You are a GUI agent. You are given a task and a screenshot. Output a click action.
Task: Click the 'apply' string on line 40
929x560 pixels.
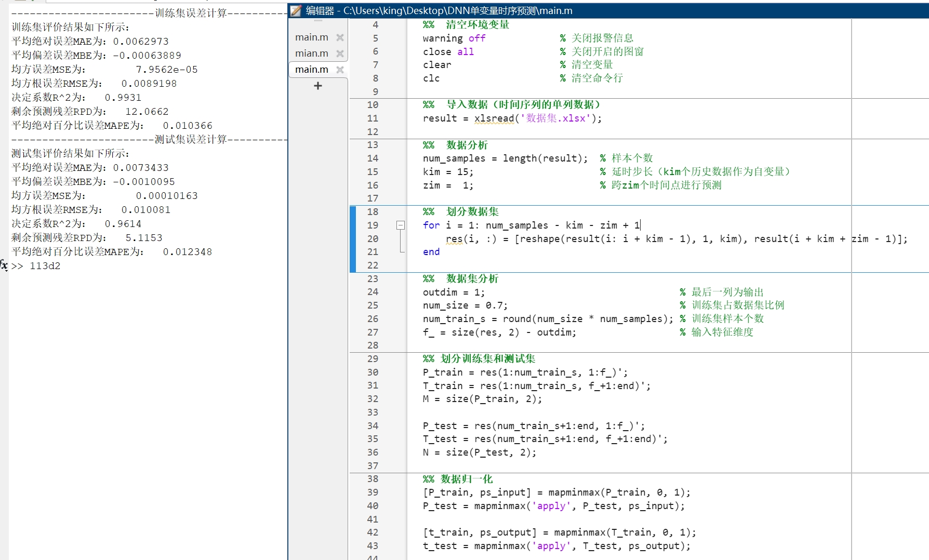click(x=551, y=506)
